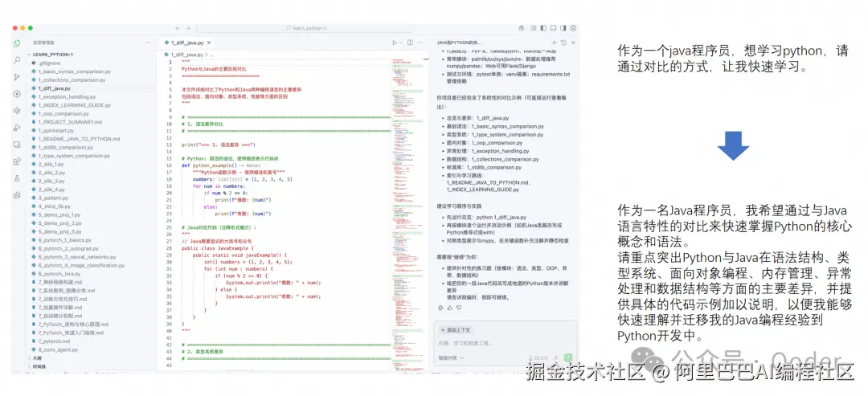Open editor more actions ellipsis menu

tap(420, 43)
